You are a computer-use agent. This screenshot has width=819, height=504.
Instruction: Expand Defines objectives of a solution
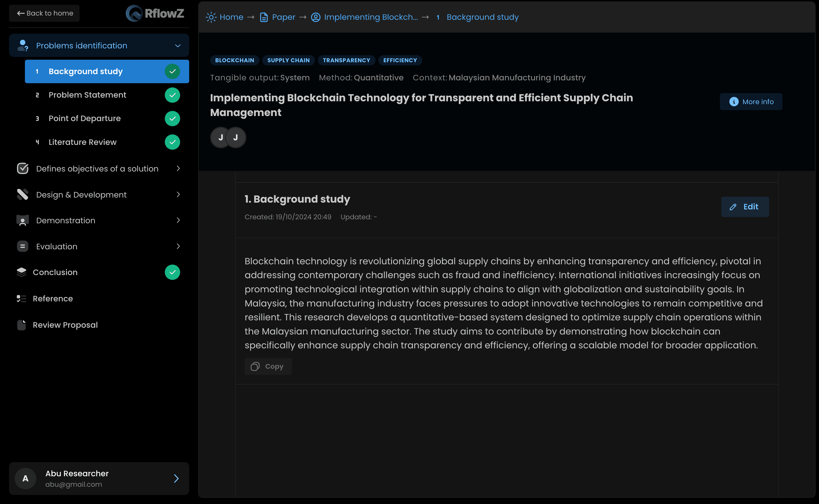tap(178, 169)
